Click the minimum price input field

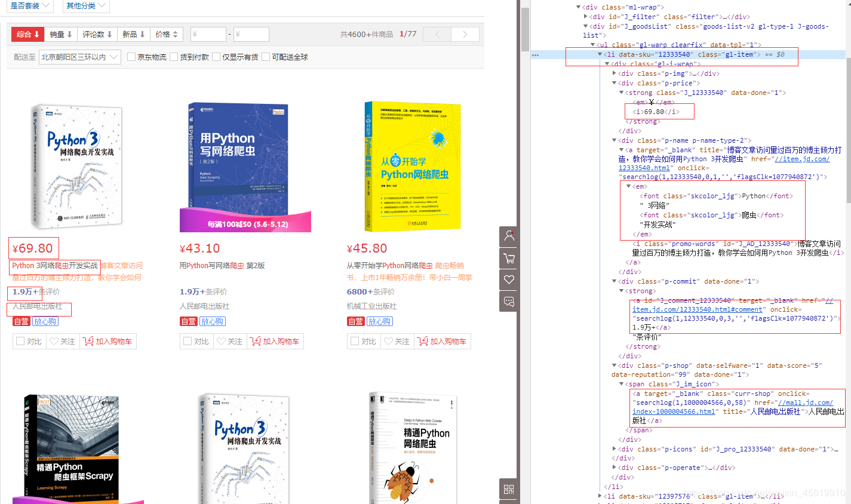[208, 35]
